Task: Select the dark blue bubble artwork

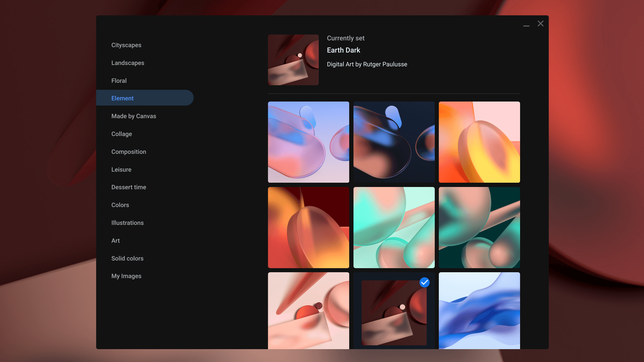Action: point(394,142)
